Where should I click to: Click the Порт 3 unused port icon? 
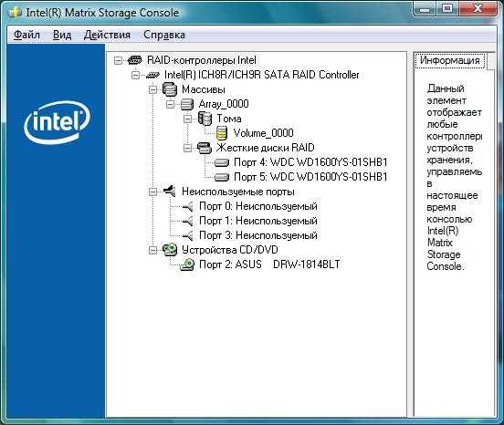coord(188,235)
